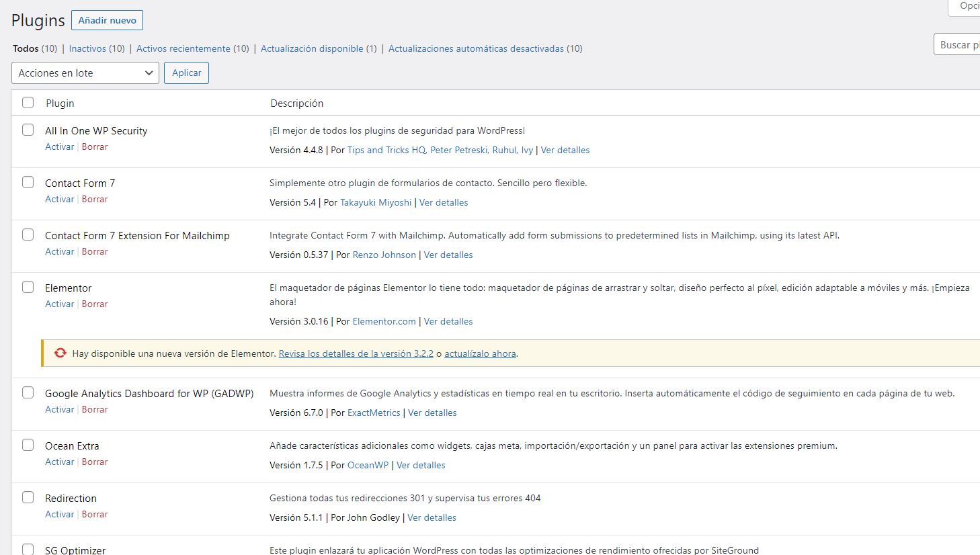Screen dimensions: 980x555
Task: Focus the Buscar plugins search field
Action: click(x=957, y=44)
